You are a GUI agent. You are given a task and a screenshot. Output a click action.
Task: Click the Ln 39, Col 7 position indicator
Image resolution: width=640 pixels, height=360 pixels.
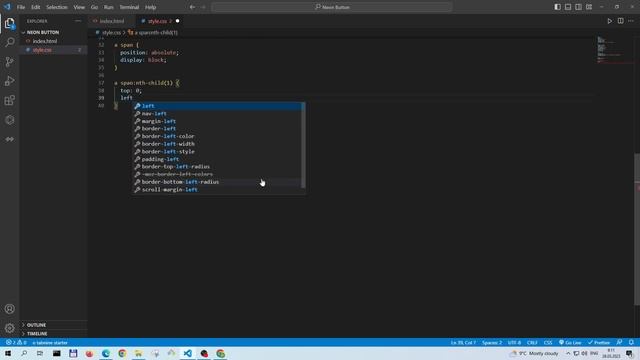pyautogui.click(x=463, y=342)
